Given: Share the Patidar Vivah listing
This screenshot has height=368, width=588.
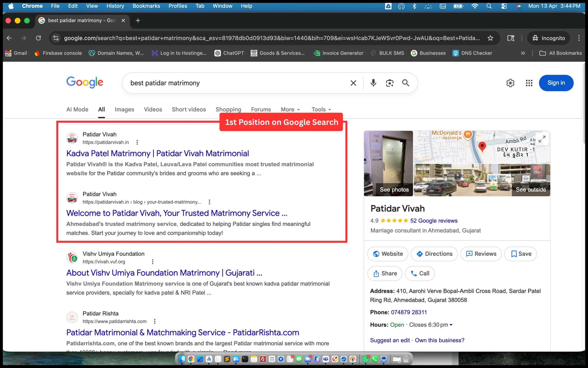Looking at the screenshot, I should tap(385, 273).
